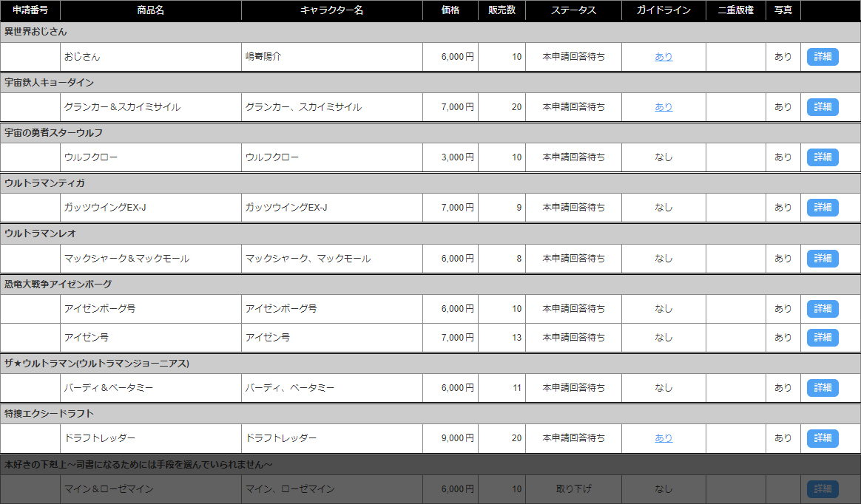Screen dimensions: 861x504
Task: Select the ウルトラマンレオ group heading
Action: (x=430, y=234)
